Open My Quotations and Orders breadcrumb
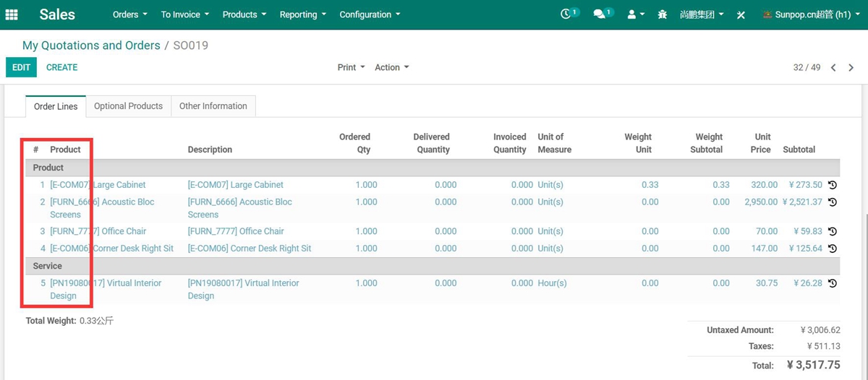This screenshot has height=380, width=868. tap(91, 46)
